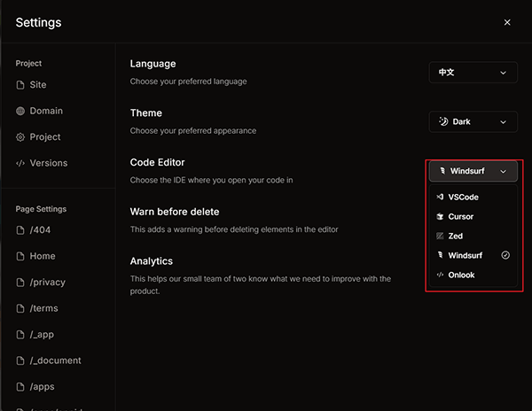Choose Zed from the editor list
The image size is (532, 411).
(473, 236)
